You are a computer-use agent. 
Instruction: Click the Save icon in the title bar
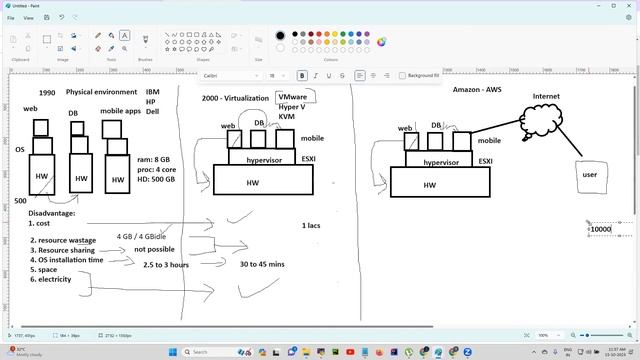pyautogui.click(x=47, y=18)
